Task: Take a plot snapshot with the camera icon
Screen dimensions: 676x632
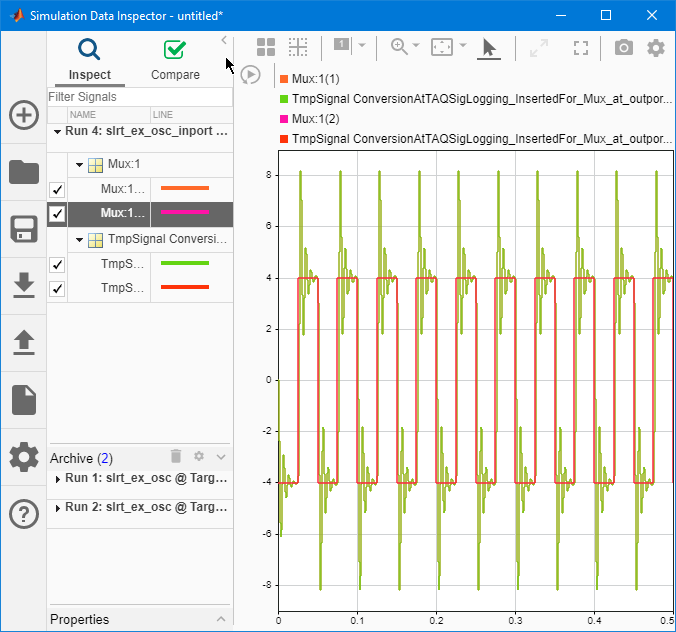Action: point(623,48)
